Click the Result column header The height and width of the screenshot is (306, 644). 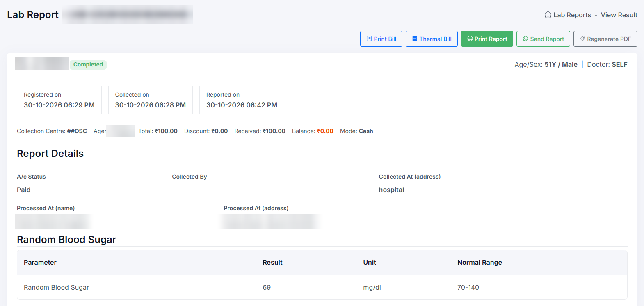click(x=272, y=262)
